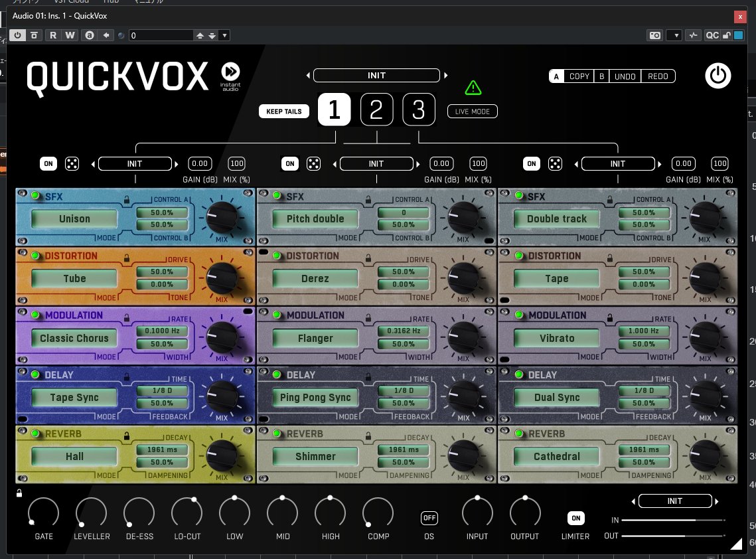This screenshot has height=559, width=756.
Task: Click the Ping Pong Sync mode display
Action: [315, 398]
